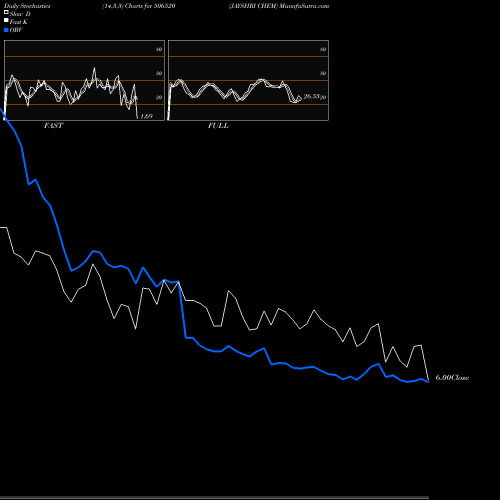Screen dimensions: 500x500
Task: Click the Slow D legend label
Action: click(20, 14)
